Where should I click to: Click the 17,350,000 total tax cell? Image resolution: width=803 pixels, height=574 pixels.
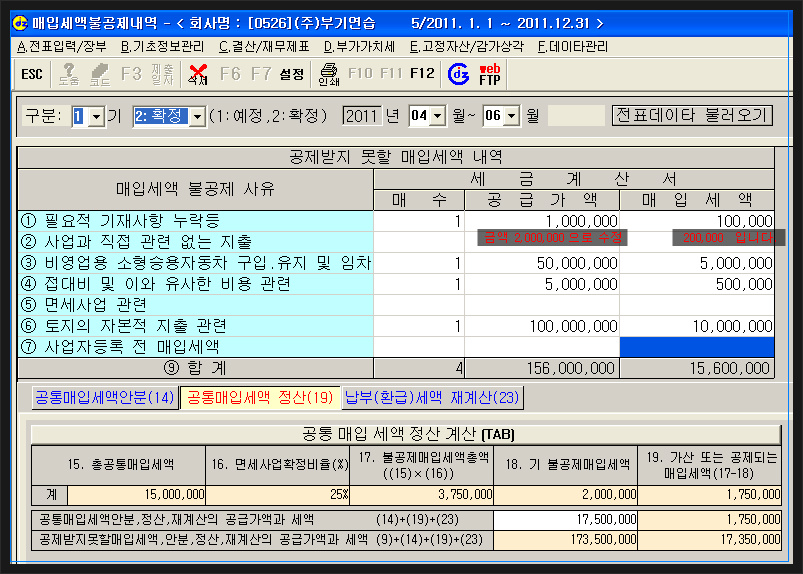[x=709, y=540]
